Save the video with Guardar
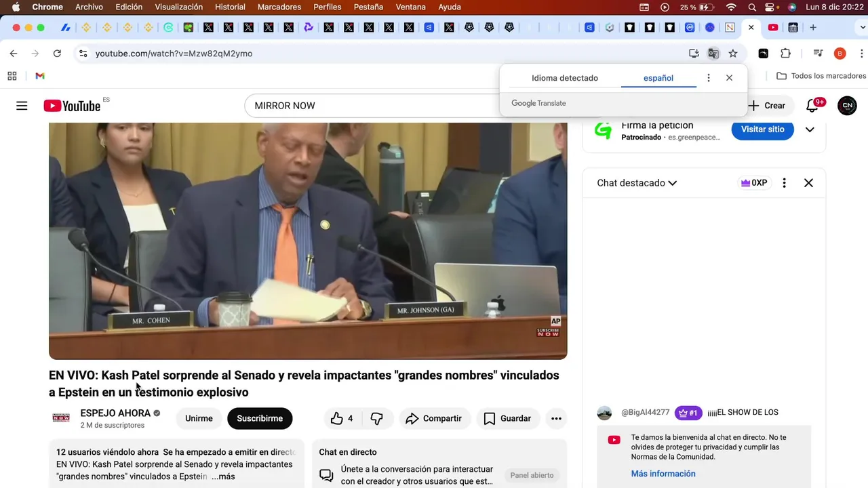This screenshot has width=868, height=488. [508, 419]
